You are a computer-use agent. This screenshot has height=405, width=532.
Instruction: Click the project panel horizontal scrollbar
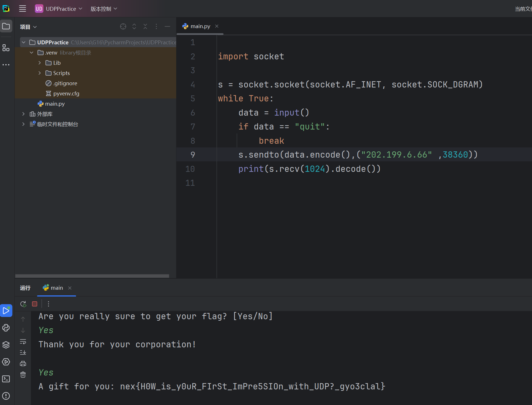pyautogui.click(x=92, y=276)
